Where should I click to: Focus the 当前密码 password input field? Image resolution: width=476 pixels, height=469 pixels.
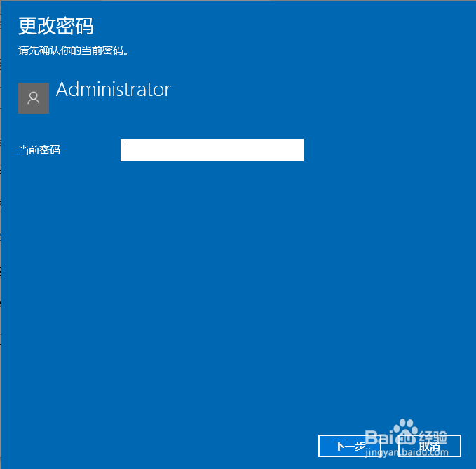[x=212, y=150]
